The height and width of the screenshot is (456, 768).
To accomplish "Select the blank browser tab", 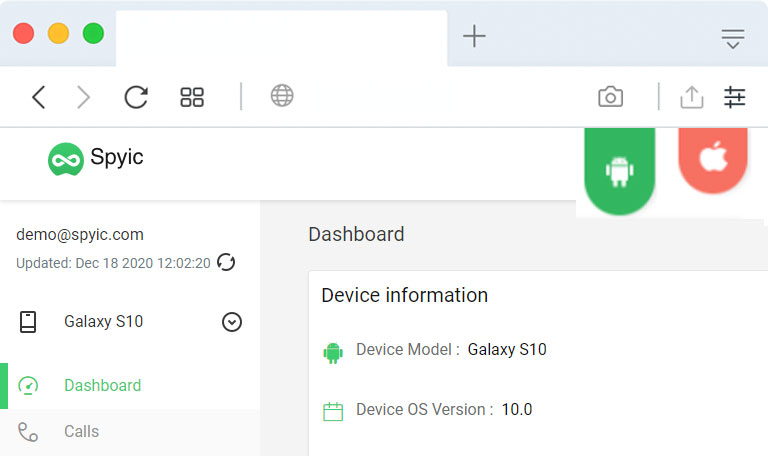I will (282, 38).
